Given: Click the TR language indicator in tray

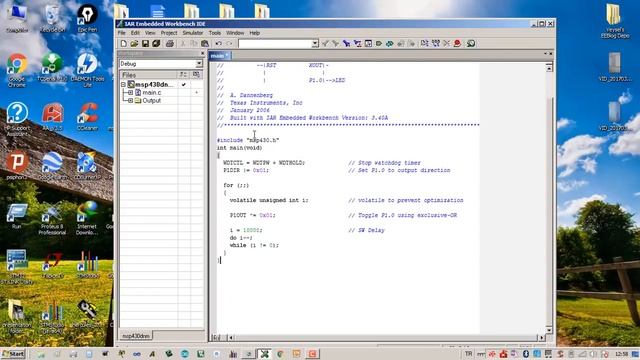Looking at the screenshot, I should click(x=469, y=354).
